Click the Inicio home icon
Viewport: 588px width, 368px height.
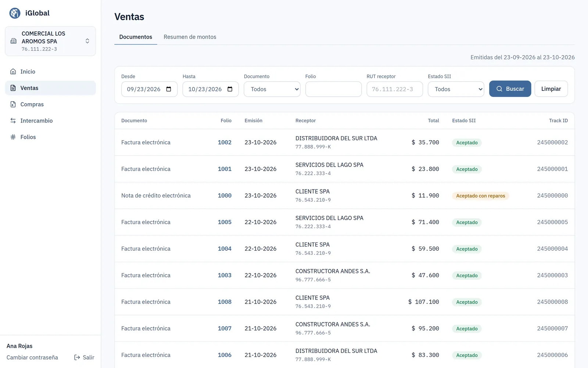click(13, 71)
